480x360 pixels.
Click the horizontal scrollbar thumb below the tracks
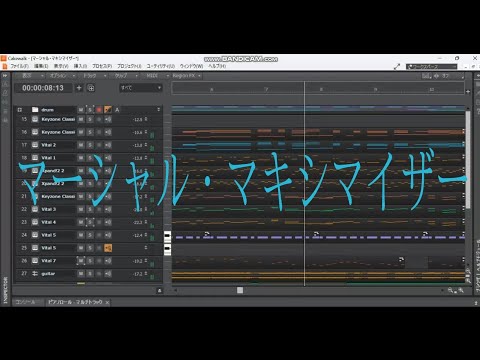(240, 290)
